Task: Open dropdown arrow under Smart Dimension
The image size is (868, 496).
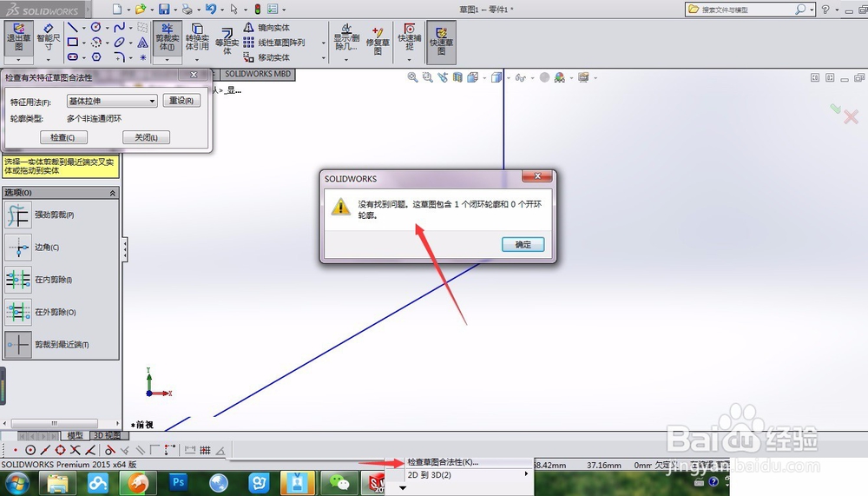Action: click(48, 59)
